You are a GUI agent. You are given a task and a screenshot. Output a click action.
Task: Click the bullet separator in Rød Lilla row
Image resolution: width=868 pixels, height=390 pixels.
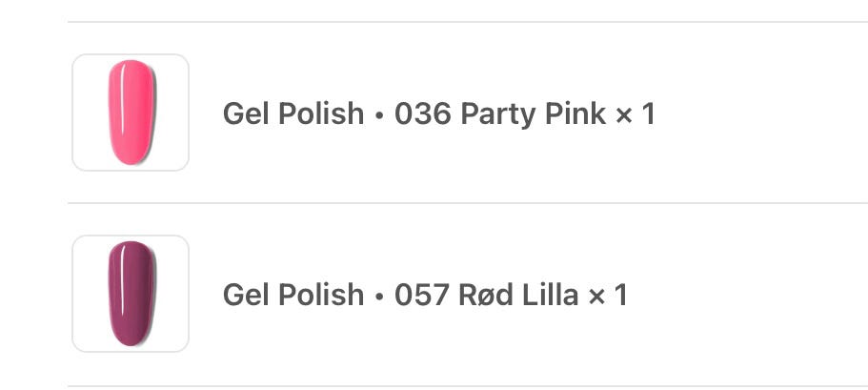click(x=379, y=296)
